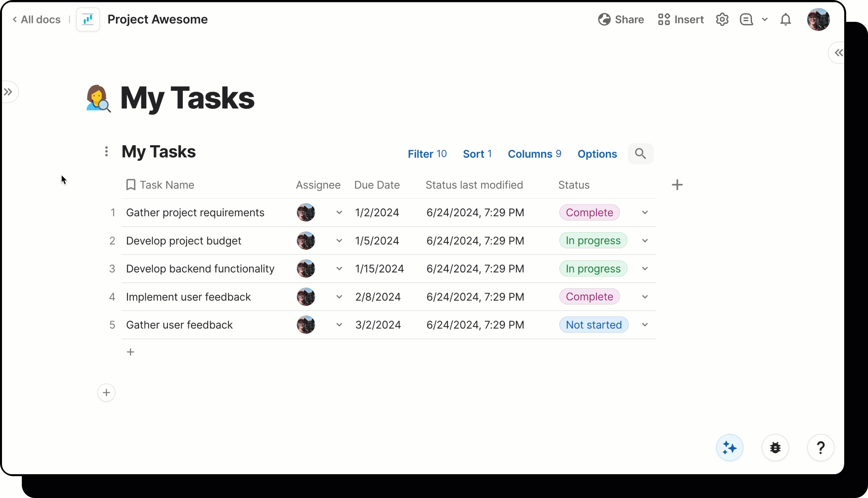This screenshot has height=498, width=868.
Task: Add a new task row with plus button
Action: point(131,352)
